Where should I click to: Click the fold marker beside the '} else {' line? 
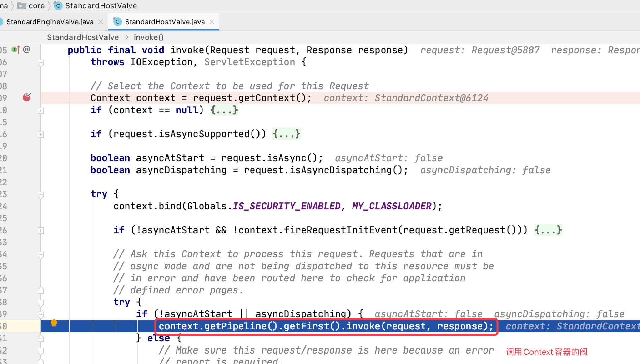click(41, 338)
